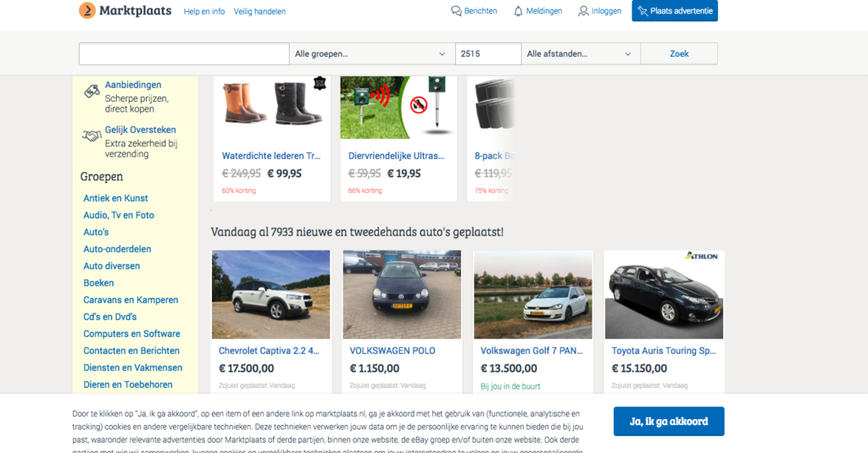This screenshot has width=868, height=453.
Task: Open the waterproof leather boots image
Action: point(272,108)
